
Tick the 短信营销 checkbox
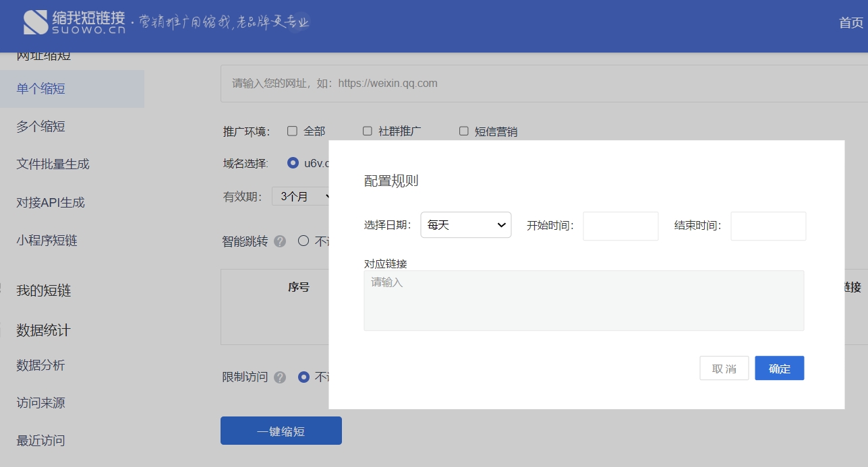point(464,131)
